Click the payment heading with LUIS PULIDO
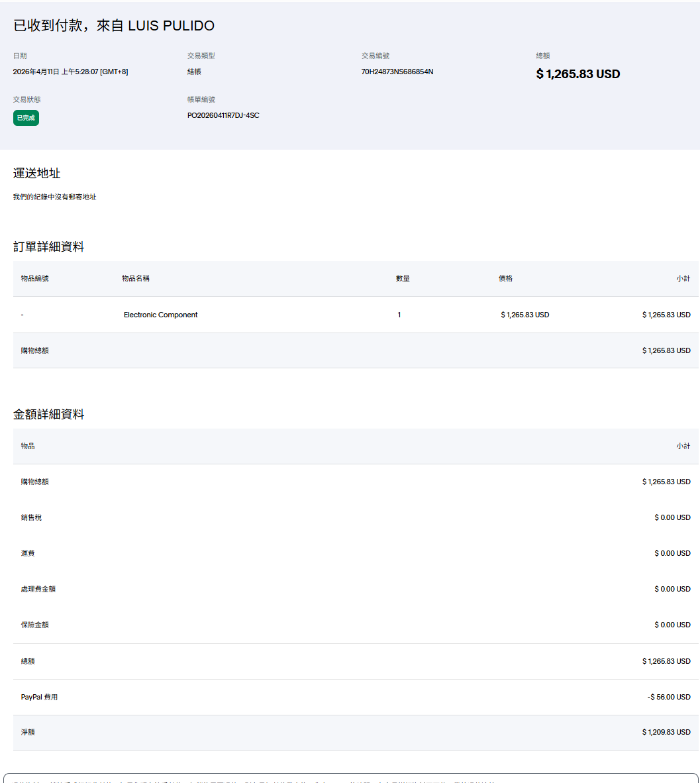 tap(114, 26)
